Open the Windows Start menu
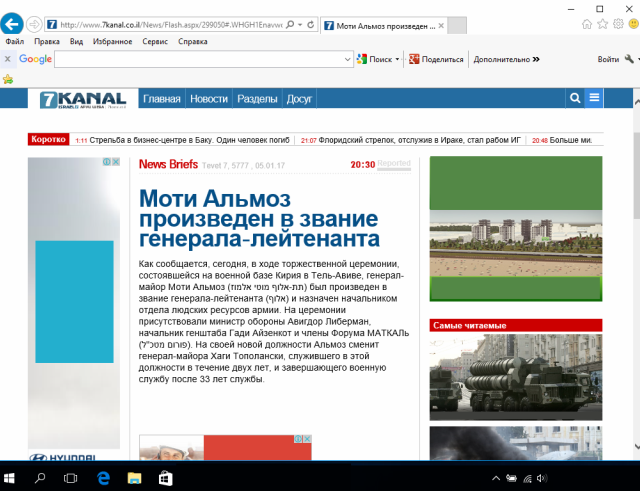The image size is (640, 491). pyautogui.click(x=9, y=478)
